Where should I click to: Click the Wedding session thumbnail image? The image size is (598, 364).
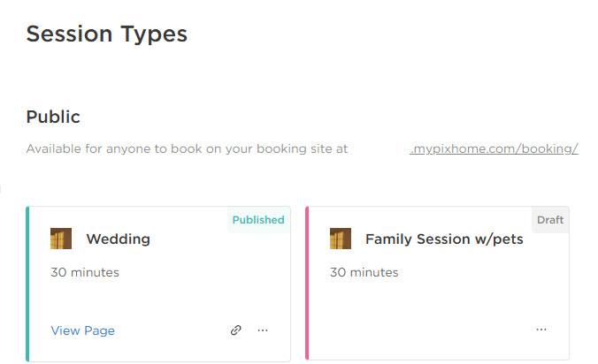pos(61,239)
